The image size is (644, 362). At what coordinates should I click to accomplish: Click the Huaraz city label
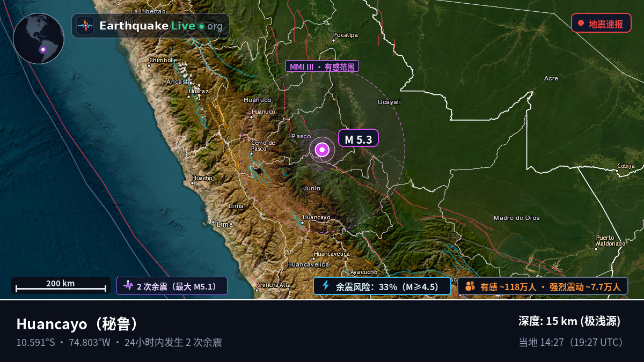coord(197,91)
